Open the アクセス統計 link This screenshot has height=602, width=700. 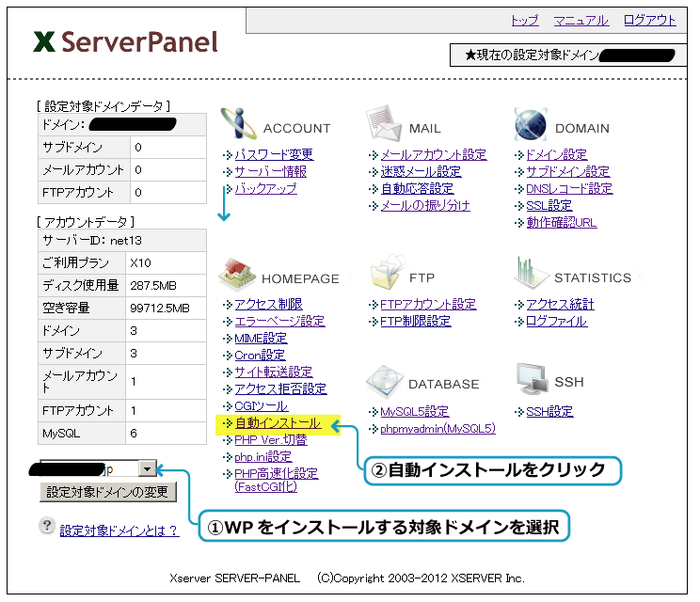(560, 305)
